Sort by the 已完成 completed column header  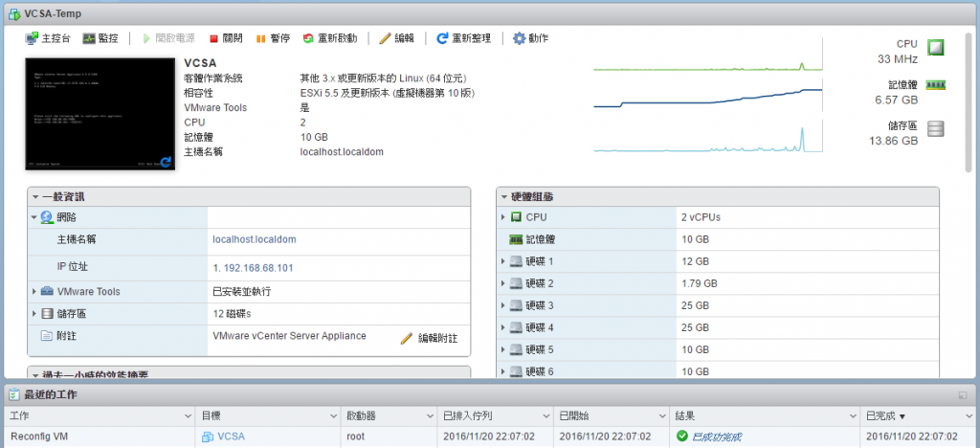click(918, 416)
